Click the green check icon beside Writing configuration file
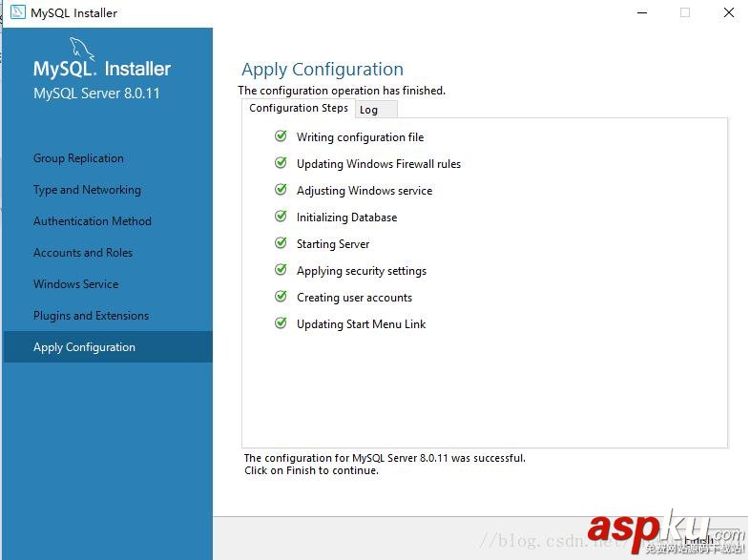The height and width of the screenshot is (560, 750). (281, 136)
